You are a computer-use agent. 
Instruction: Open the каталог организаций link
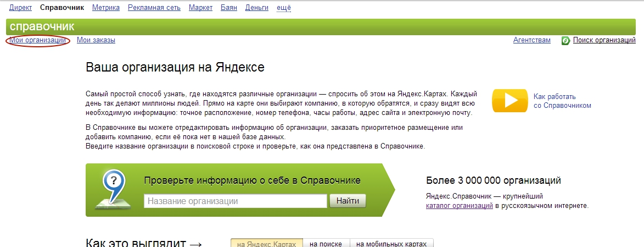pyautogui.click(x=459, y=205)
